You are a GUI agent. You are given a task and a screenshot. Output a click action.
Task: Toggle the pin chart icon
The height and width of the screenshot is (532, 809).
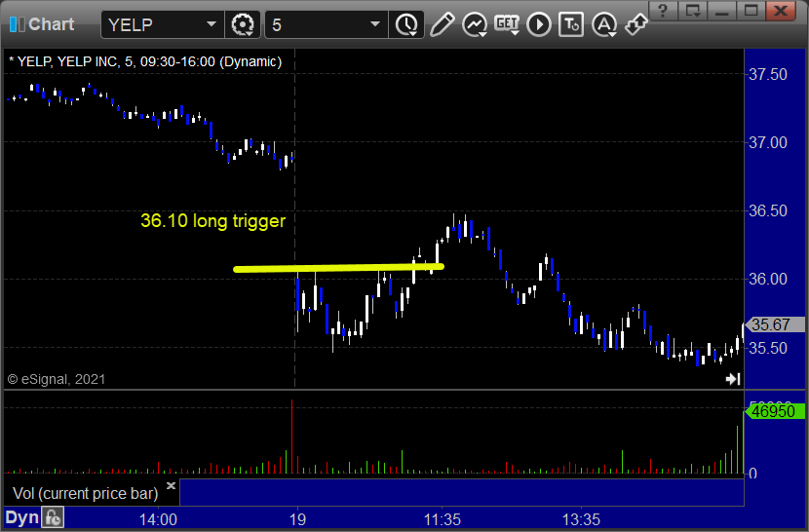(x=636, y=24)
